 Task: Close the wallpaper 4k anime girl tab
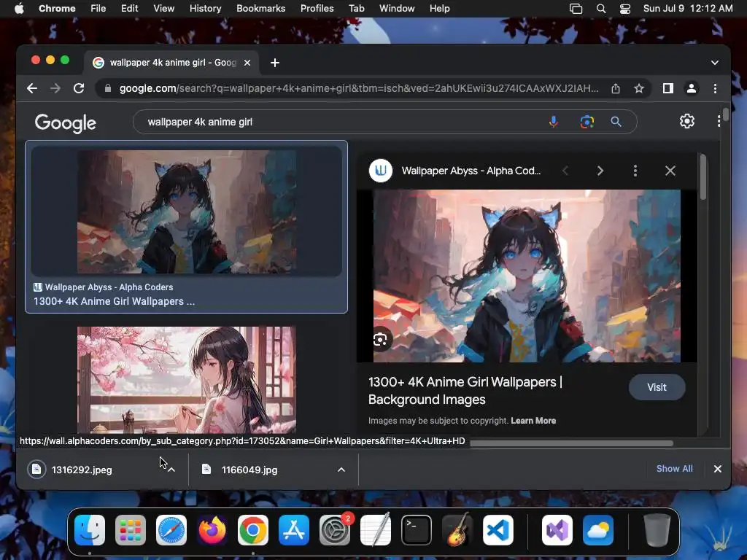[247, 63]
